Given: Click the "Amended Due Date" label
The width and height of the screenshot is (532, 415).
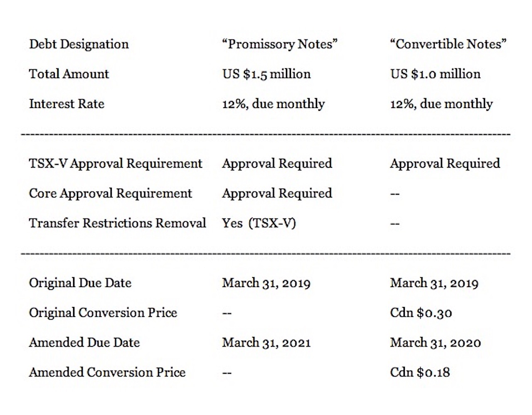Looking at the screenshot, I should pyautogui.click(x=84, y=343).
